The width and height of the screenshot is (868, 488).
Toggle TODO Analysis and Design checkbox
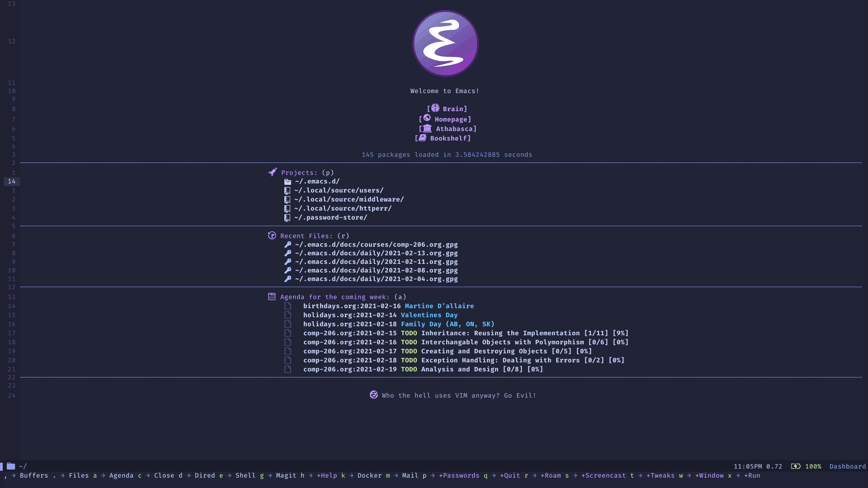pos(288,369)
